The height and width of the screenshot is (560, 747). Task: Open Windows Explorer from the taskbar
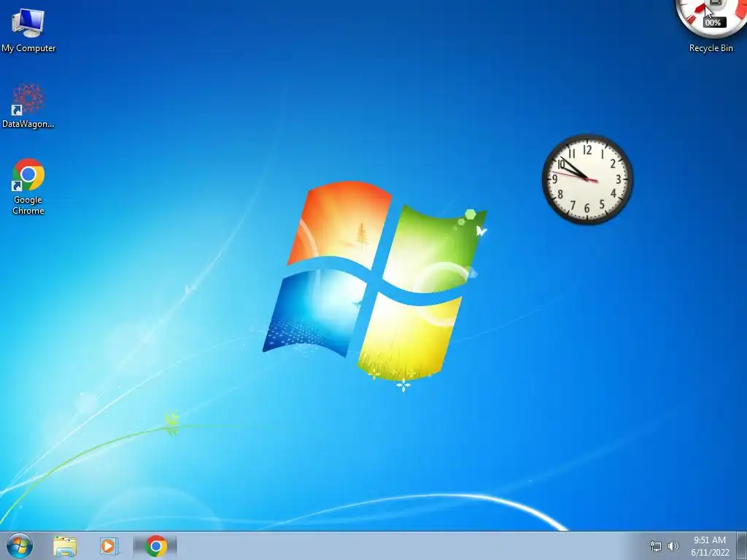65,546
